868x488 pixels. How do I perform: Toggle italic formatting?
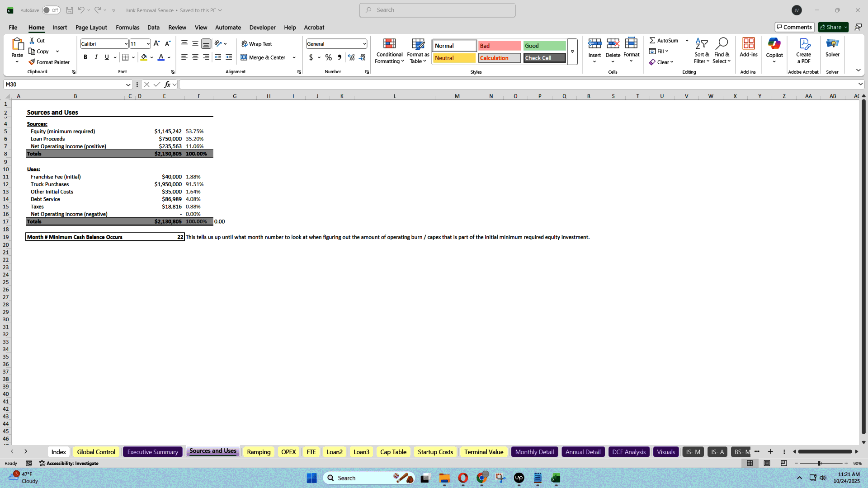pos(96,57)
